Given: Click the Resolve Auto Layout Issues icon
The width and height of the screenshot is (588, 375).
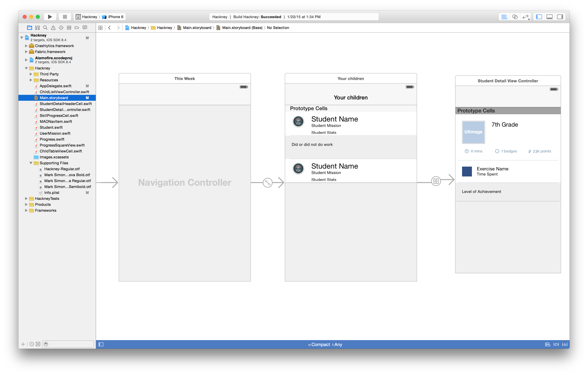Looking at the screenshot, I should click(564, 344).
